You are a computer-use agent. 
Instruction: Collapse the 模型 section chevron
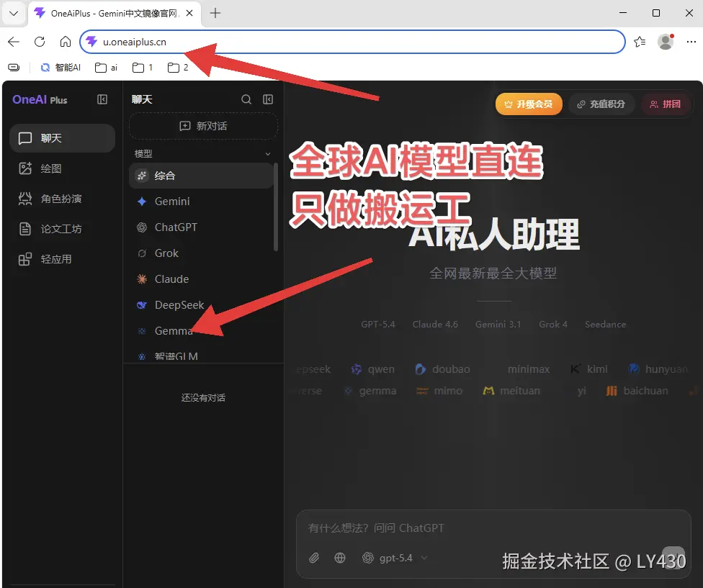click(268, 153)
